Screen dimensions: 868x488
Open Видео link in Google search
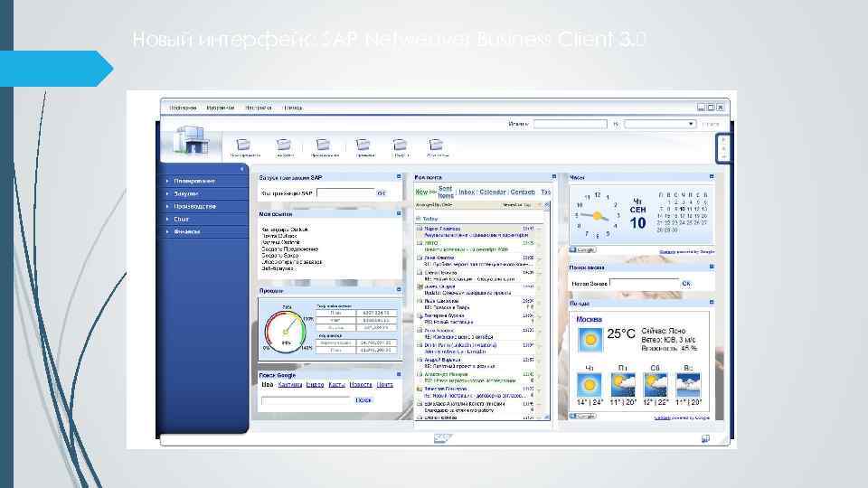(315, 385)
